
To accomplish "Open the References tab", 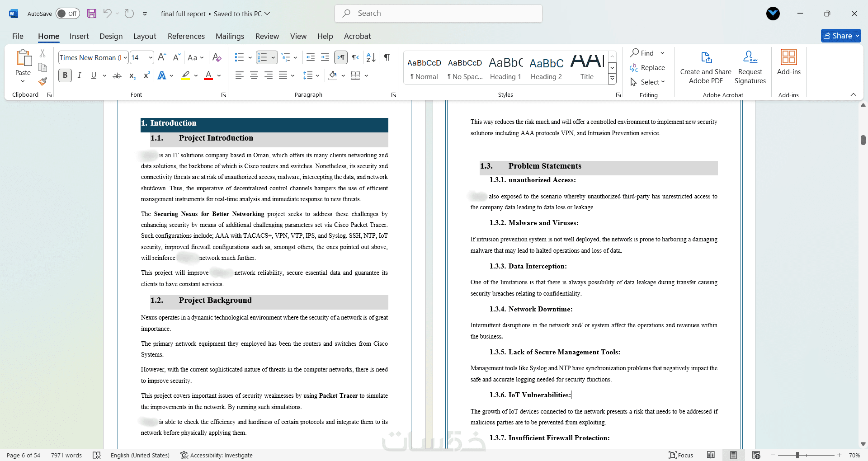I will 186,36.
